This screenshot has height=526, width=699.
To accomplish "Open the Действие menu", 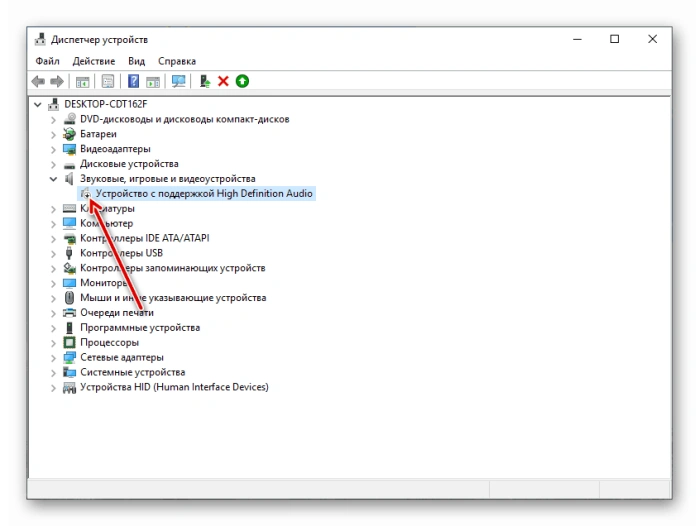I will (x=94, y=61).
